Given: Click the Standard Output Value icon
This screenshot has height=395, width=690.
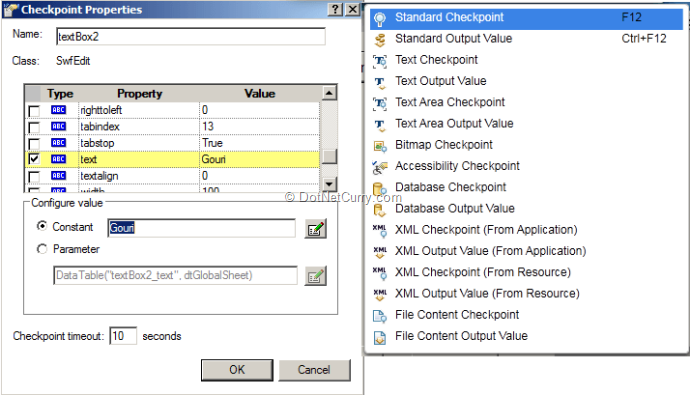Looking at the screenshot, I should [379, 40].
